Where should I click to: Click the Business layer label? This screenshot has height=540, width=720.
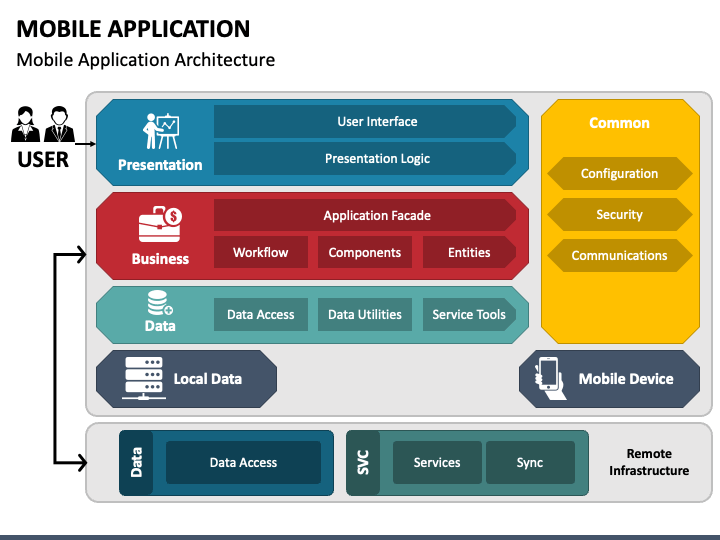(160, 259)
